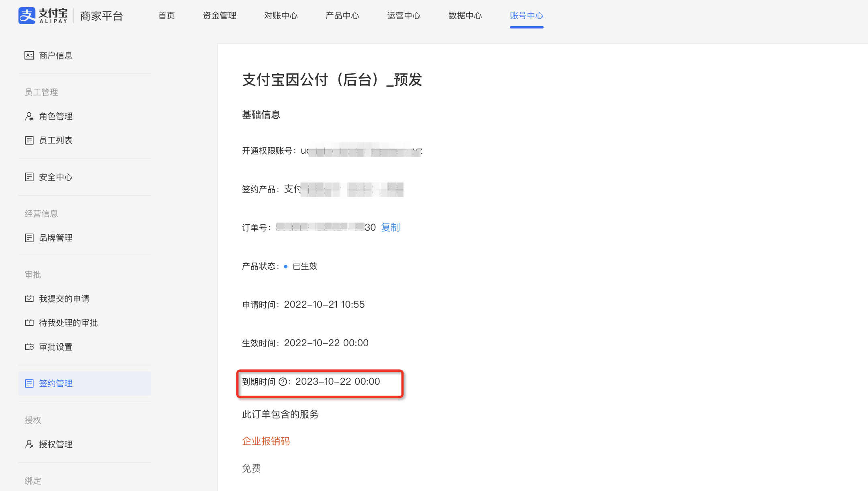Click the 申请时间 value 2022-10-21 10:55
The height and width of the screenshot is (491, 868).
324,304
